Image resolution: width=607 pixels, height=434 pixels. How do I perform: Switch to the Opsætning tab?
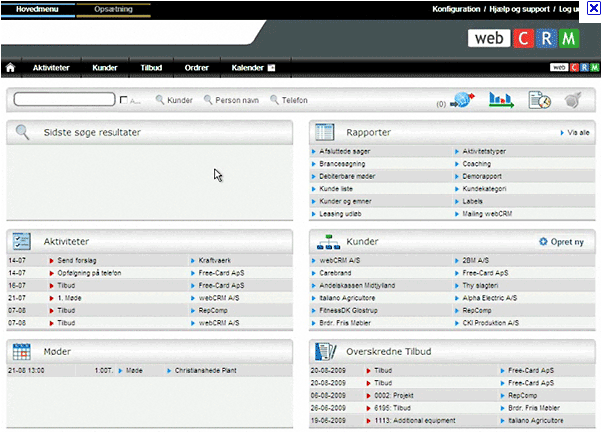pyautogui.click(x=113, y=9)
